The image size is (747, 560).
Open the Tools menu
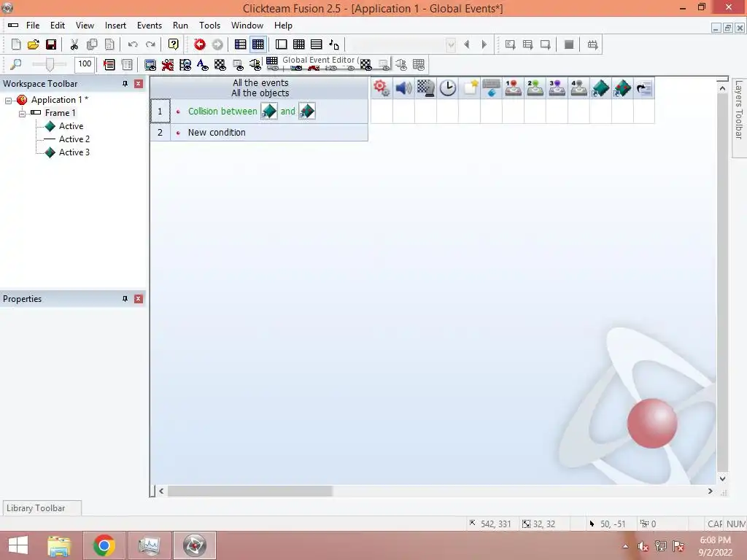click(209, 26)
